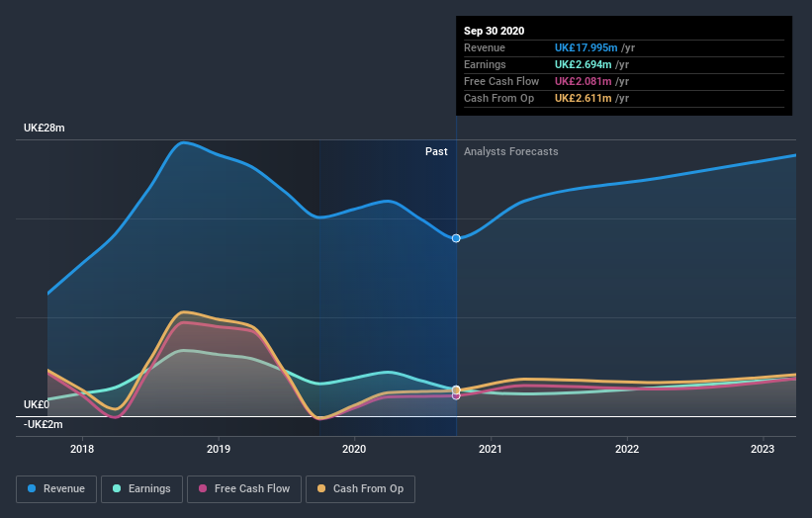This screenshot has width=812, height=518.
Task: Toggle the Revenue legend series
Action: (56, 489)
